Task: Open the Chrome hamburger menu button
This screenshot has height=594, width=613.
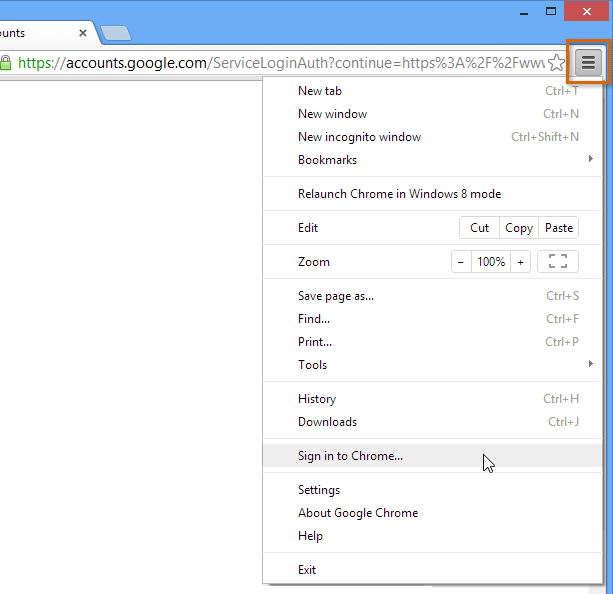Action: [588, 62]
